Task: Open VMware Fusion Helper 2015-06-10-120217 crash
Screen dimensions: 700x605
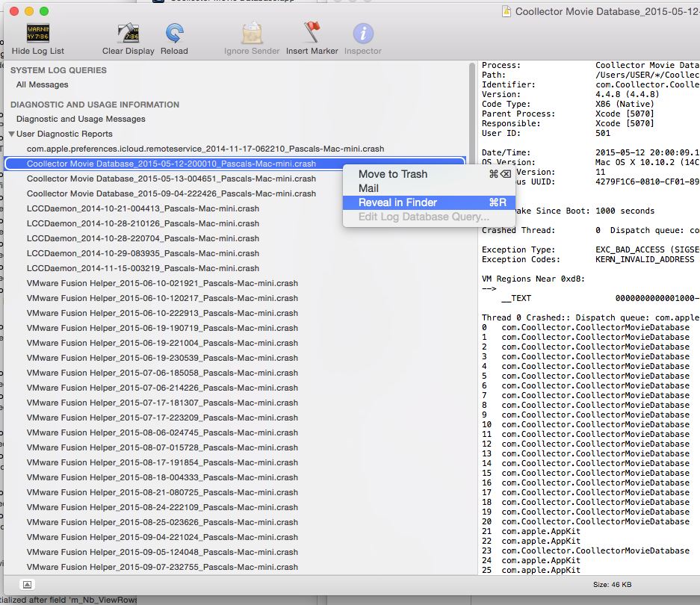Action: click(163, 298)
